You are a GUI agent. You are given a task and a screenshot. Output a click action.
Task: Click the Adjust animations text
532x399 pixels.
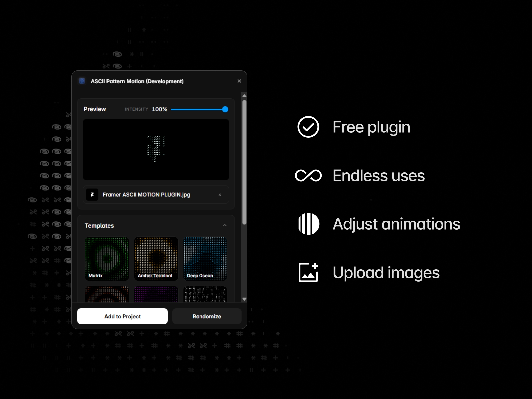[396, 224]
